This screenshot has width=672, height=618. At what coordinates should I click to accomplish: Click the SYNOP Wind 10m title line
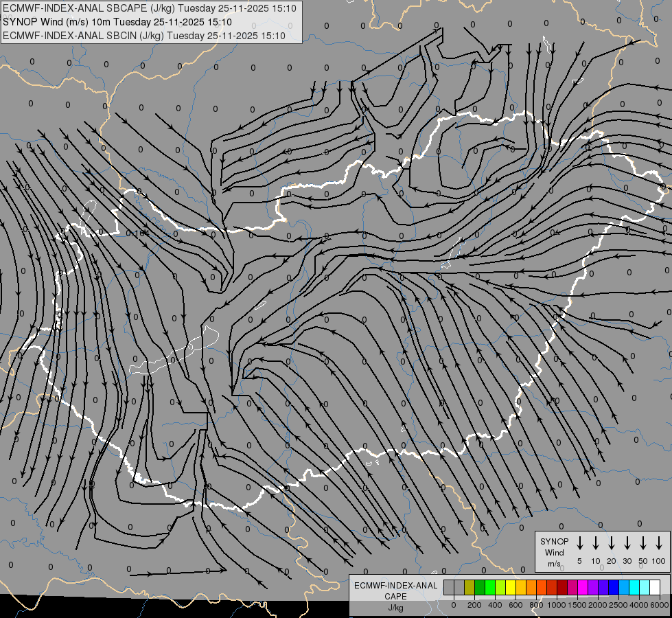(x=117, y=22)
